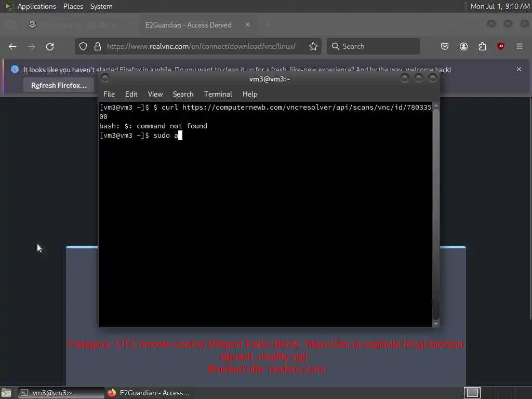Open the uBlock Origin extension icon
The image size is (532, 399).
coord(501,46)
